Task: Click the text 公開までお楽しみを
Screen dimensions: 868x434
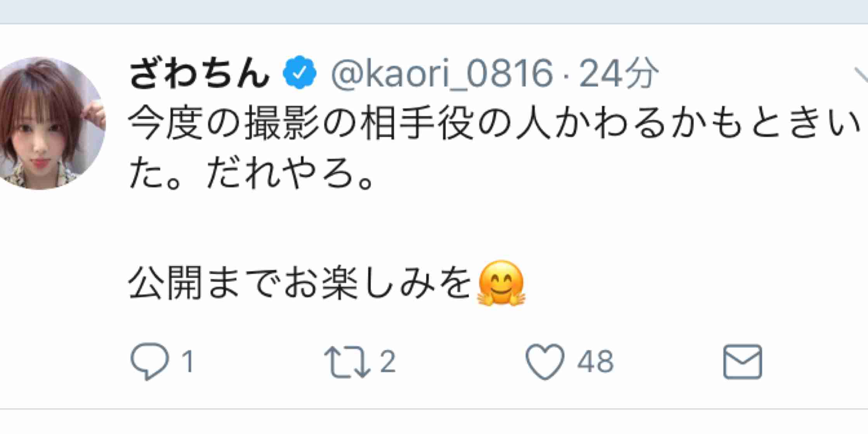Action: [300, 283]
